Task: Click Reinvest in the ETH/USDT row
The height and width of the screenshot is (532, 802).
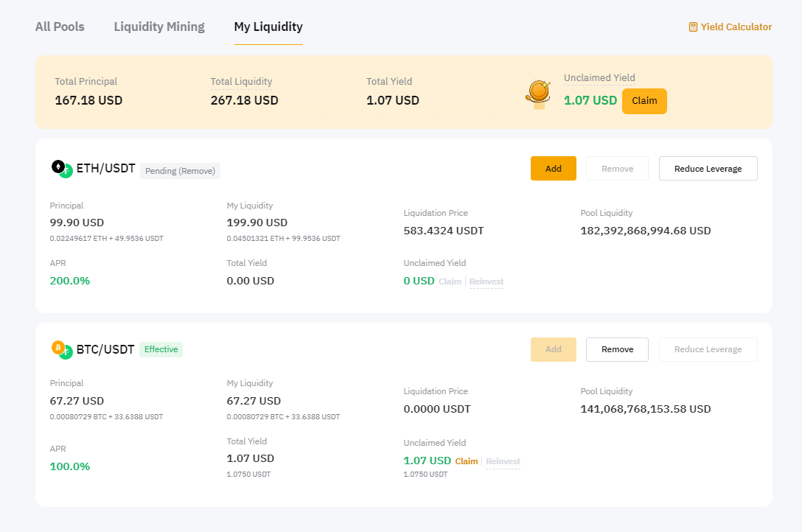Action: (487, 281)
